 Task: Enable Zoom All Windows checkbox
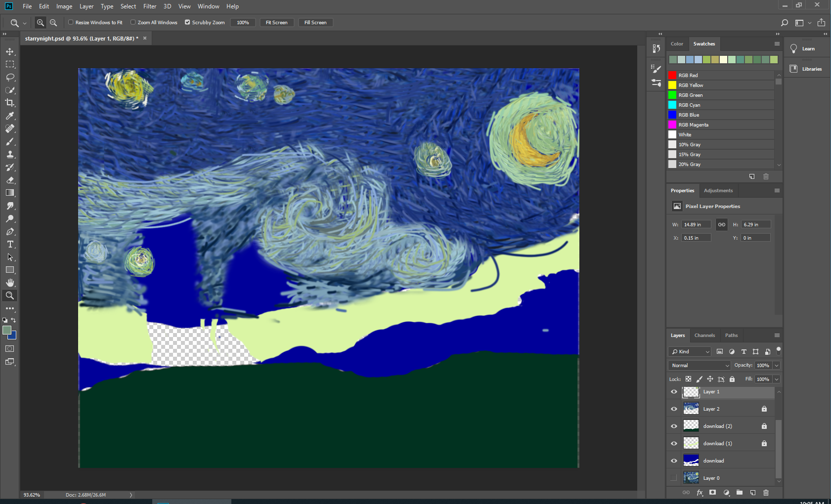[x=133, y=22]
